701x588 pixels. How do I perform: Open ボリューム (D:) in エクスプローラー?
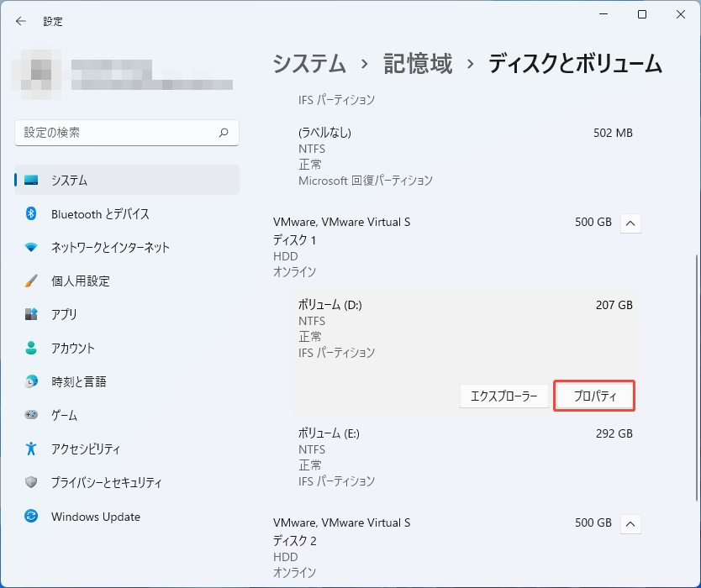[503, 396]
